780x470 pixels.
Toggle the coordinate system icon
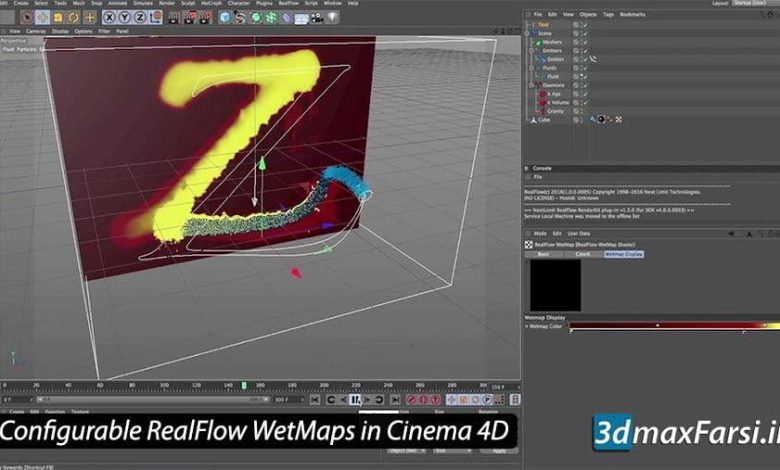coord(156,18)
